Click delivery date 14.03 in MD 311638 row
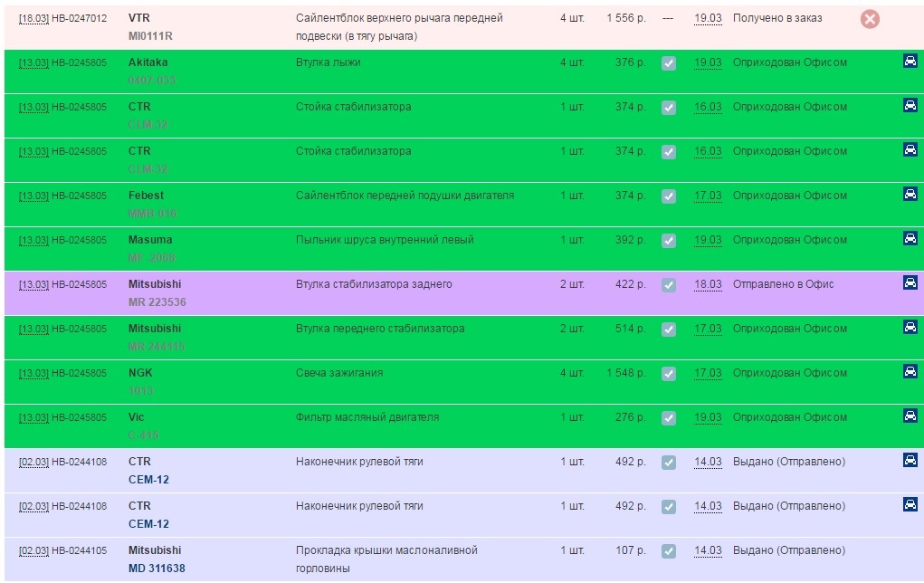The width and height of the screenshot is (924, 583). [708, 550]
